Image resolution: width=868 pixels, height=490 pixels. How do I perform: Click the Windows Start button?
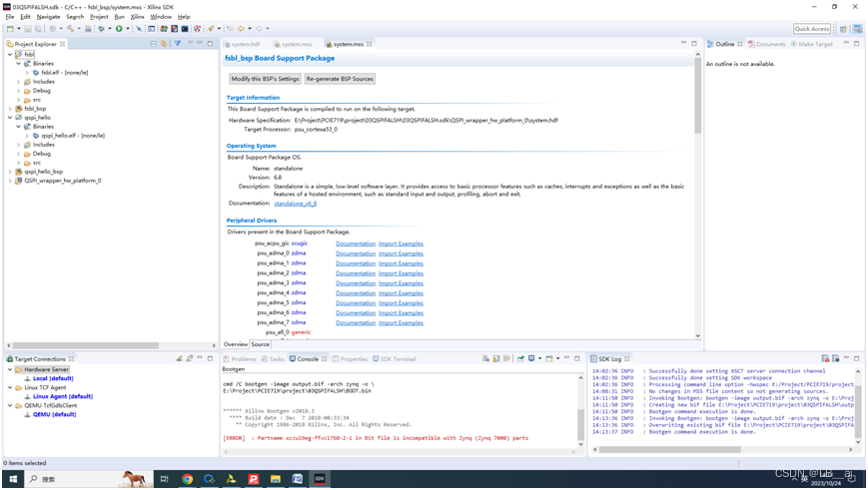click(13, 479)
